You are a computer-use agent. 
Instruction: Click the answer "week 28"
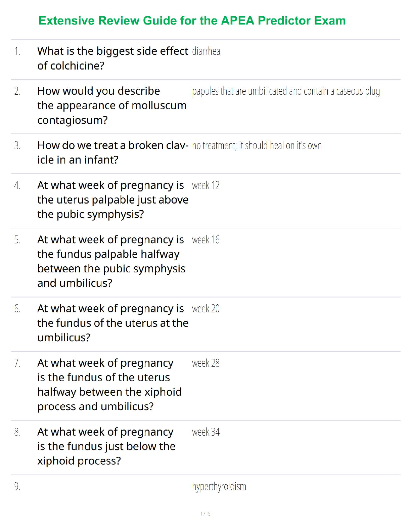(x=205, y=363)
